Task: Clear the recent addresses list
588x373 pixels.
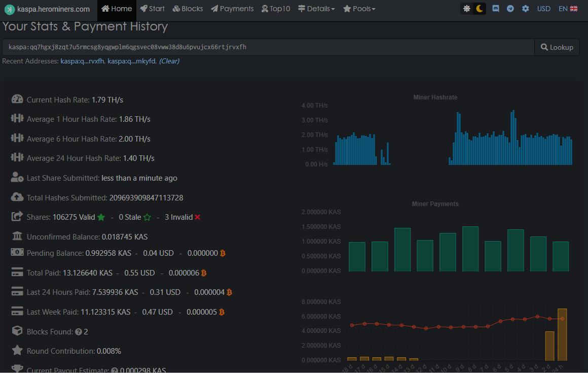Action: click(169, 61)
